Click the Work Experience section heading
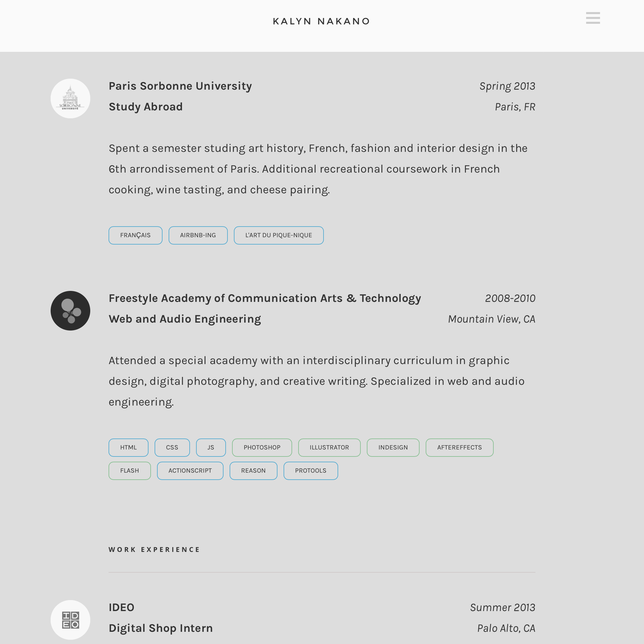The height and width of the screenshot is (644, 644). pos(154,550)
